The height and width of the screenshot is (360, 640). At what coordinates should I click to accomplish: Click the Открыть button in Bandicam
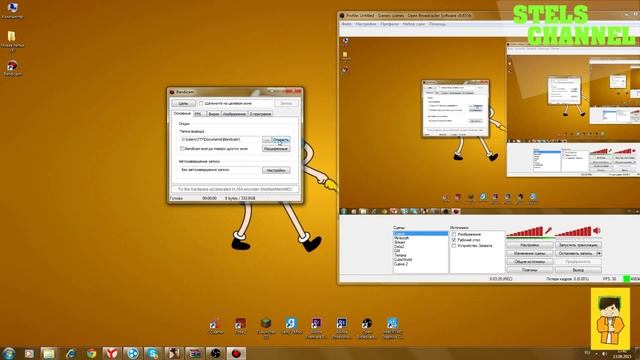pos(281,140)
